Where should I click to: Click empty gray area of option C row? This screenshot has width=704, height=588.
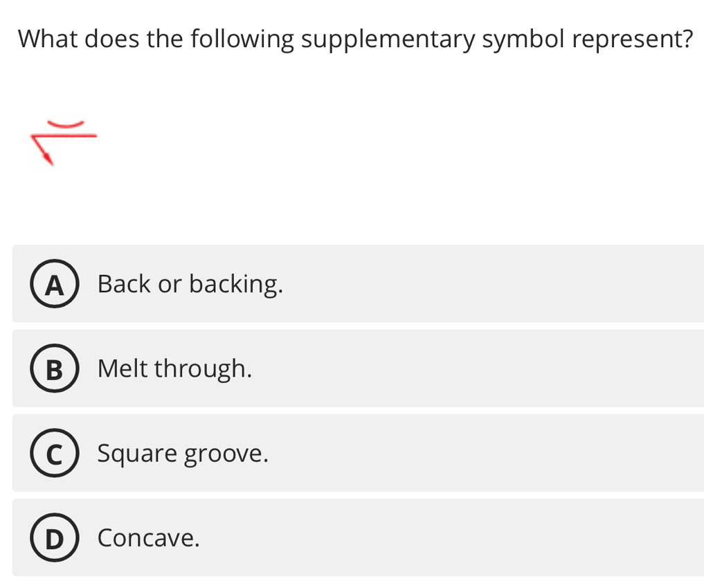485,454
